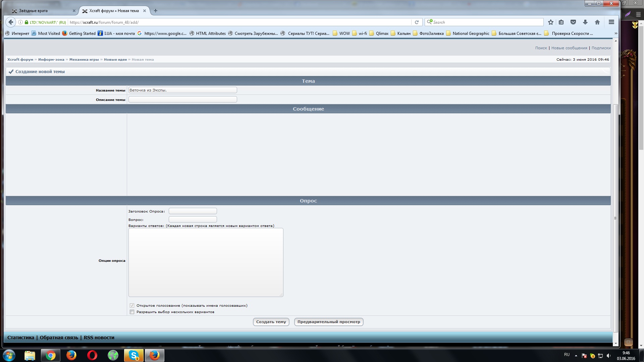
Task: Click the Название темы input field
Action: (x=182, y=90)
